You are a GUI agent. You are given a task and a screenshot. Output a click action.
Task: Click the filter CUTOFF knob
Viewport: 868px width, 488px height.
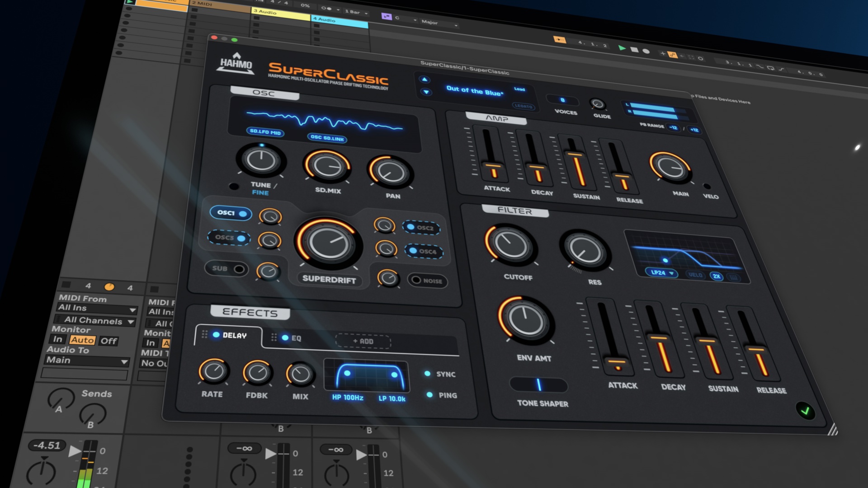pyautogui.click(x=510, y=244)
